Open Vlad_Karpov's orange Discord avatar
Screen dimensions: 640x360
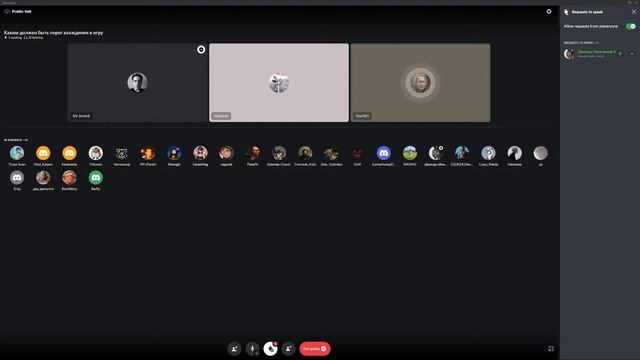43,153
